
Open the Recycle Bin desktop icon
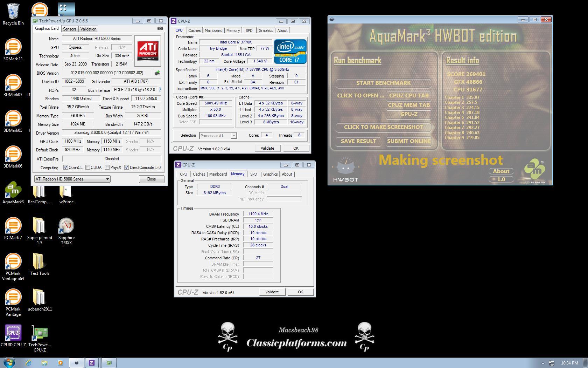(x=13, y=14)
